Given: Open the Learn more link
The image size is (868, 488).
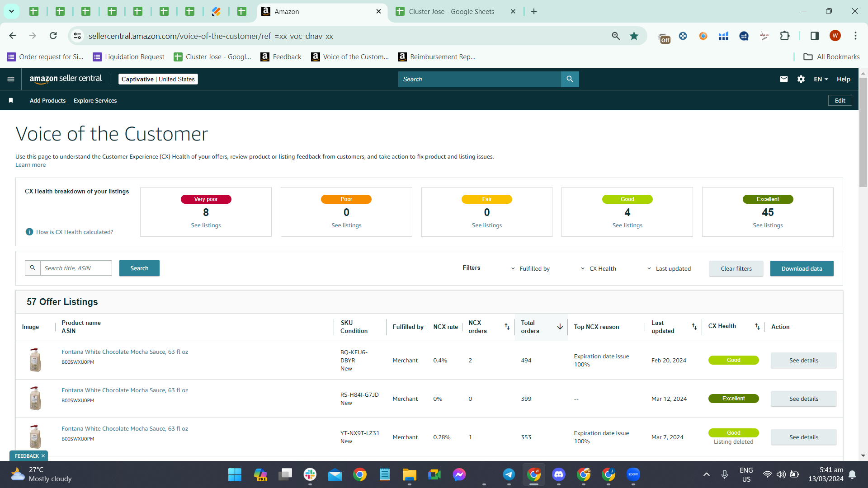Looking at the screenshot, I should click(x=30, y=165).
